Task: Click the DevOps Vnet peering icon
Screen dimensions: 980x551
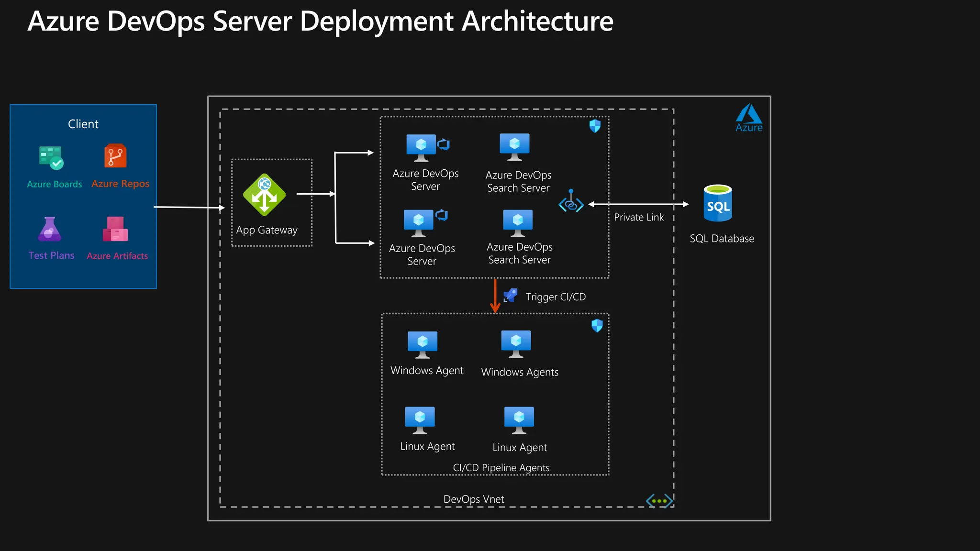Action: tap(659, 501)
